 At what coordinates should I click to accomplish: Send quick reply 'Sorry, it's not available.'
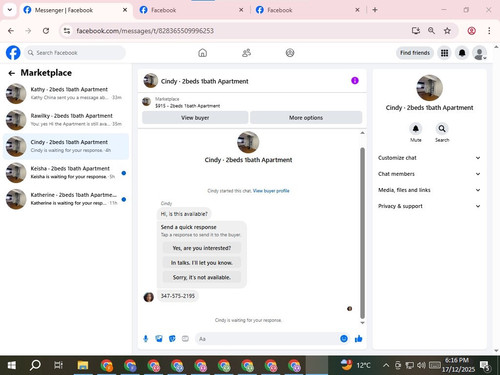pyautogui.click(x=202, y=277)
